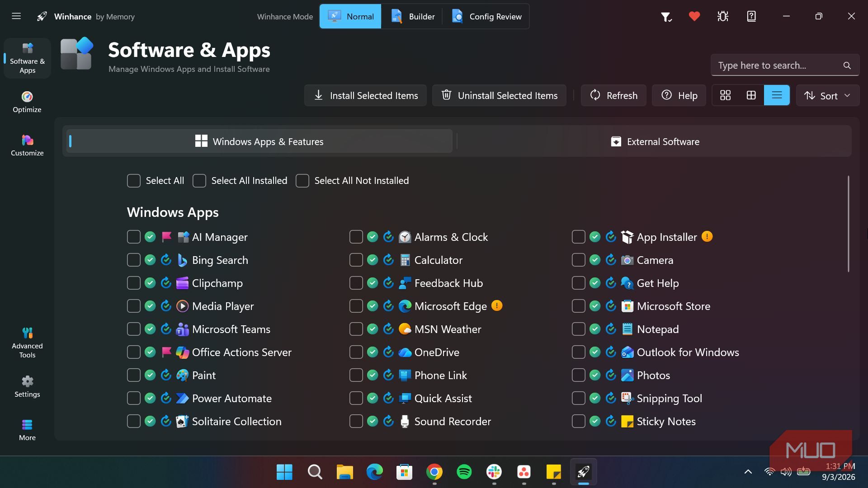Refresh the apps list

click(x=613, y=95)
